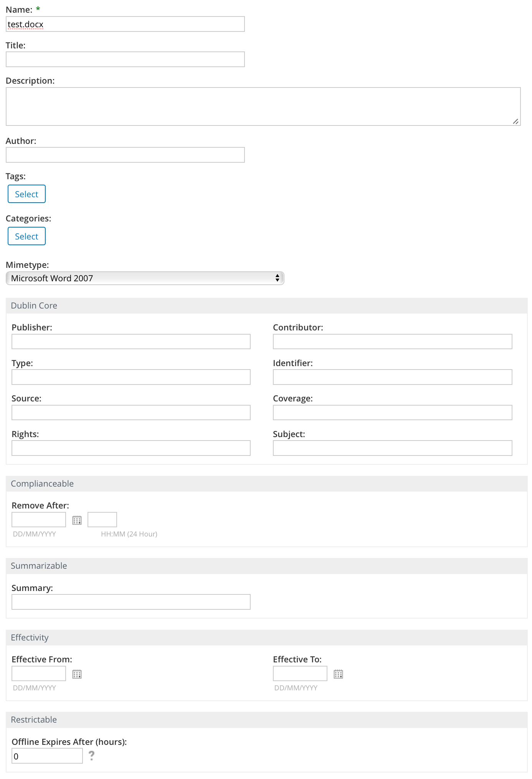The image size is (532, 779).
Task: Click the HH:MM (24 Hour) hint text
Action: coord(129,534)
